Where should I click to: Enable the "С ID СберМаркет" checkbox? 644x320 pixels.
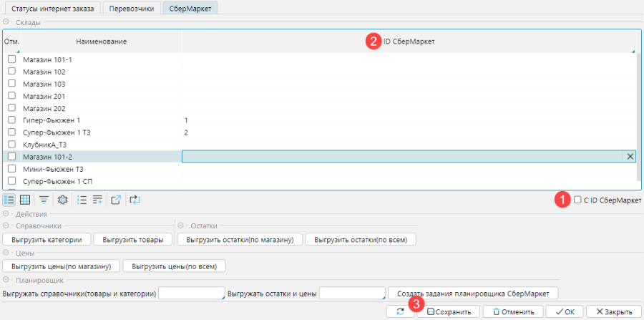577,200
